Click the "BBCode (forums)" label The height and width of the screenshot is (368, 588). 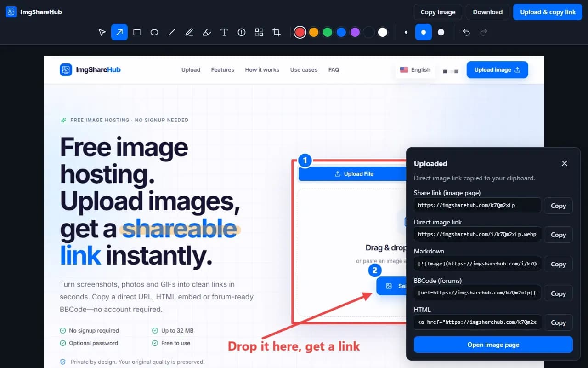pos(438,281)
